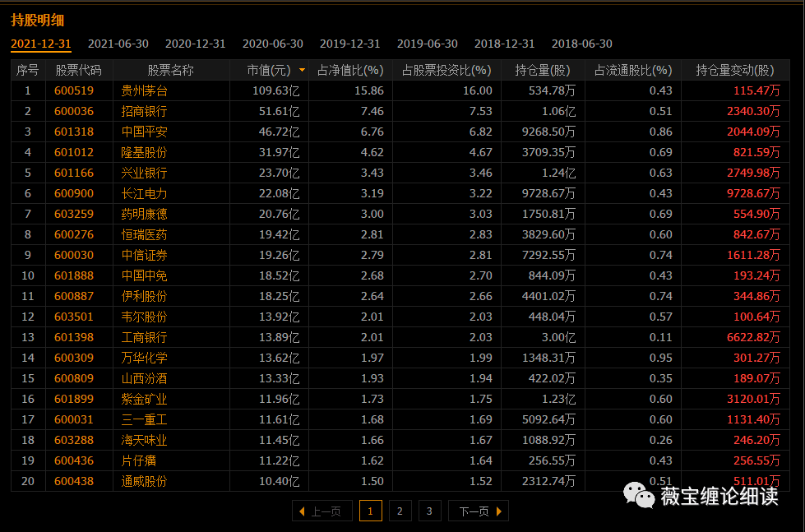The height and width of the screenshot is (532, 805).
Task: Select market value 51.61亿
Action: pos(280,111)
